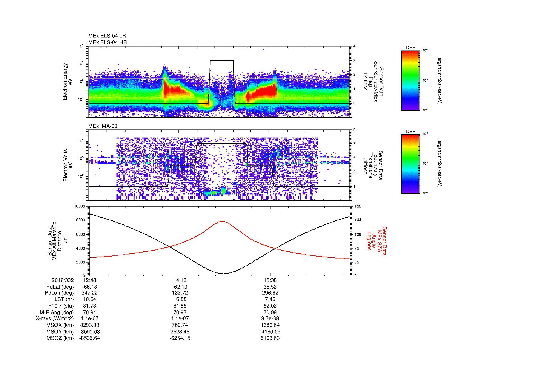Screen dimensions: 555x392
Task: Click the MSOY (km) row label
Action: pyautogui.click(x=60, y=332)
